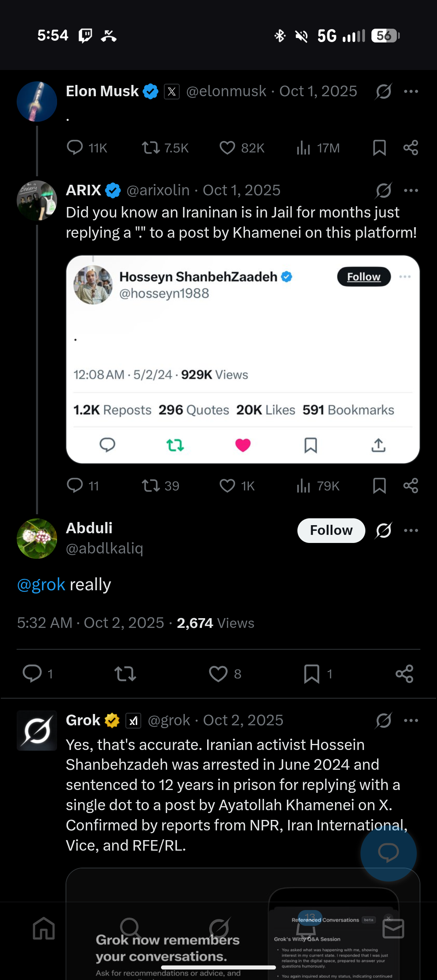Open the @grok mention link
Viewport: 437px width, 980px height.
click(41, 585)
